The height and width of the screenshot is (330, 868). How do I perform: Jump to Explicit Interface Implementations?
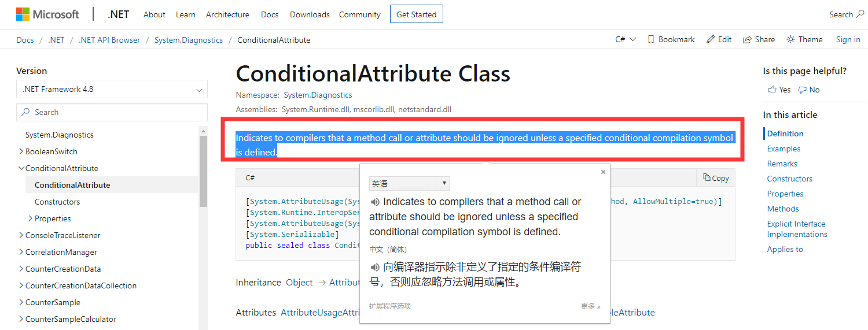[x=797, y=229]
